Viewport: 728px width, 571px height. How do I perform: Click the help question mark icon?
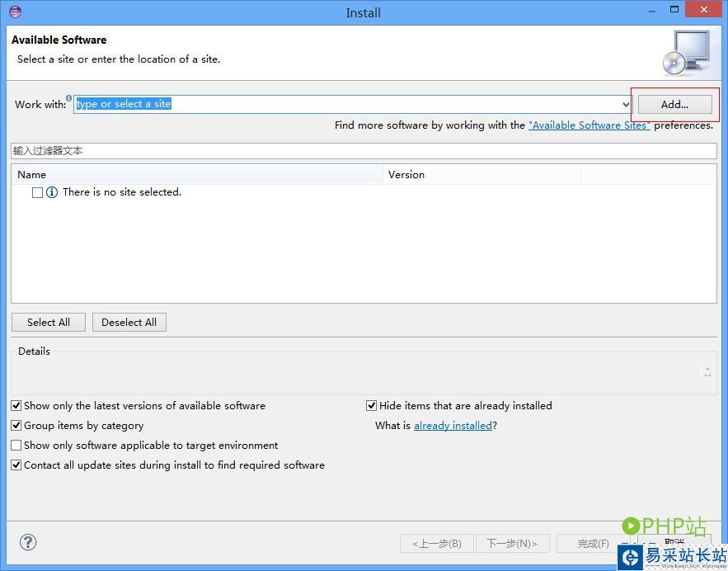[28, 542]
